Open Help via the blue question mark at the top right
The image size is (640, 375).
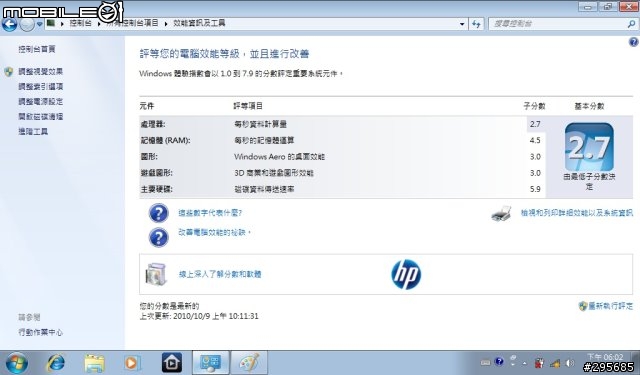pyautogui.click(x=633, y=42)
